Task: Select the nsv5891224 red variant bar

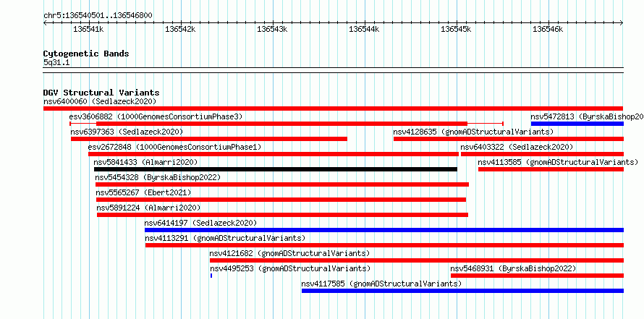Action: point(283,215)
